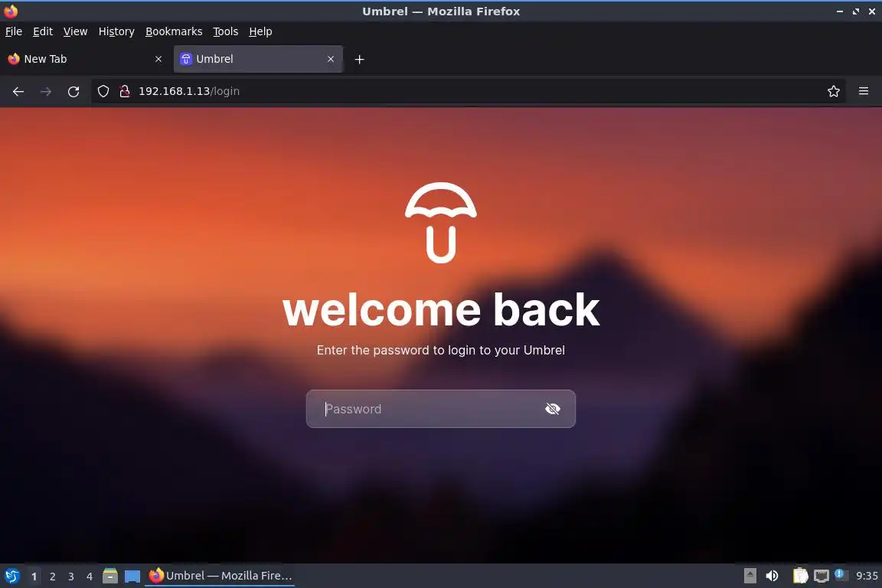Viewport: 882px width, 588px height.
Task: Open the network tray icon
Action: point(822,576)
